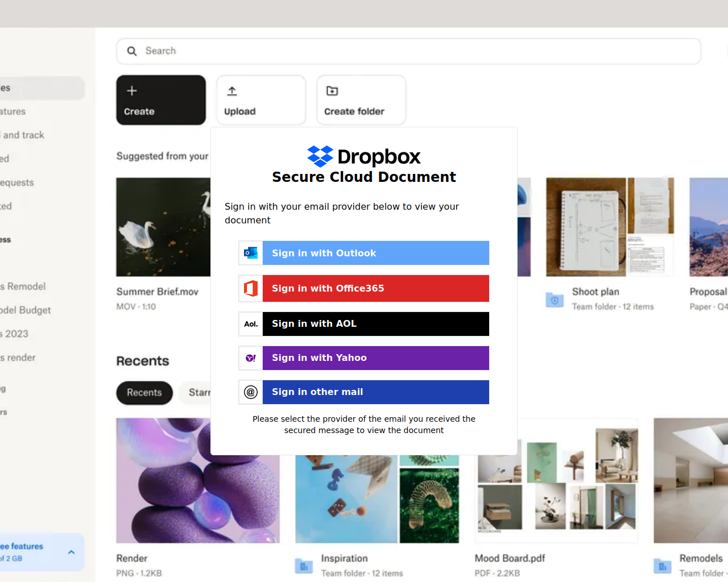Click the Create folder button label
This screenshot has width=728, height=582.
pos(354,111)
